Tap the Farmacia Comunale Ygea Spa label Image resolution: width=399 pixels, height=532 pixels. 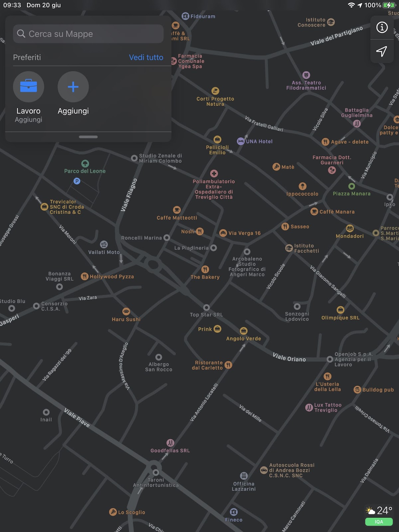191,61
